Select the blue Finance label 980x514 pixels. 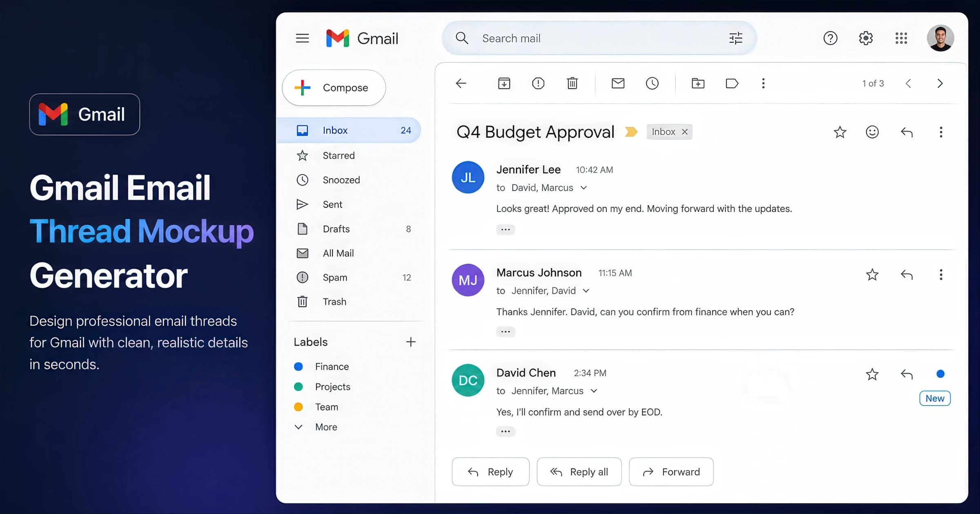pos(321,367)
